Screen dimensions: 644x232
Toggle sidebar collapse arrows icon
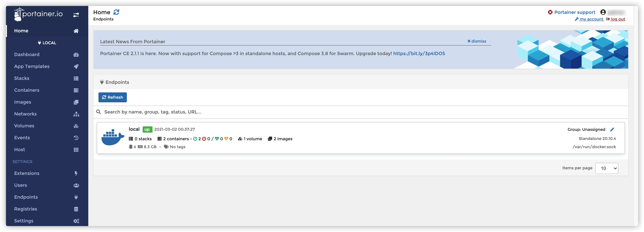tap(76, 15)
